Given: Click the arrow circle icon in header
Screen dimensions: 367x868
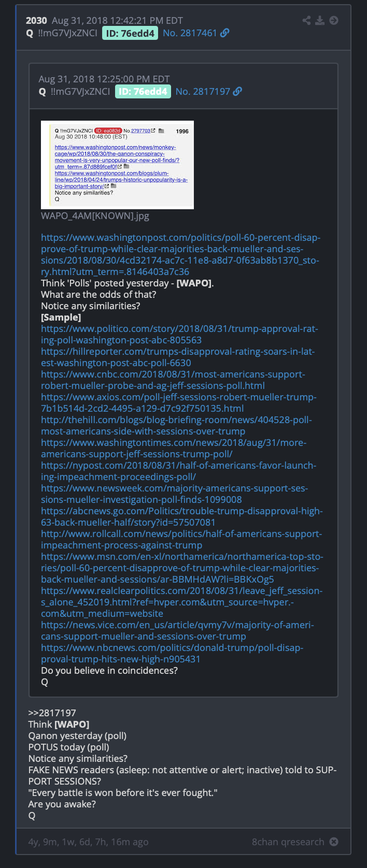Looking at the screenshot, I should point(334,20).
